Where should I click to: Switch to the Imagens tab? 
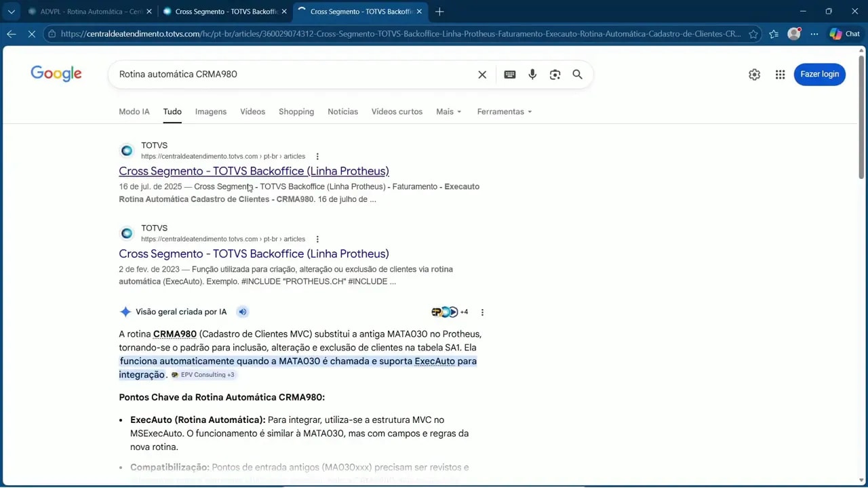coord(210,111)
